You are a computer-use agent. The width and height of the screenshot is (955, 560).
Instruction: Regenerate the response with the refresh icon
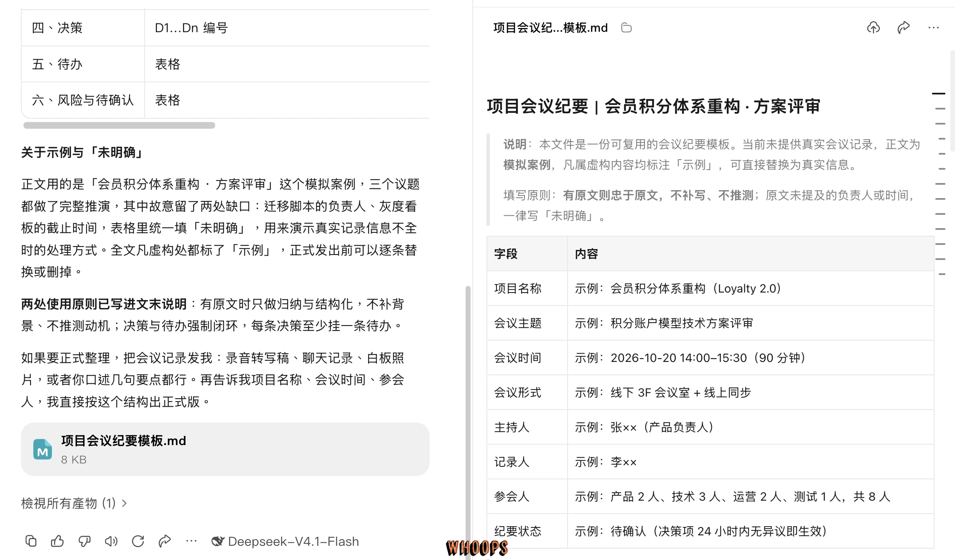point(138,541)
